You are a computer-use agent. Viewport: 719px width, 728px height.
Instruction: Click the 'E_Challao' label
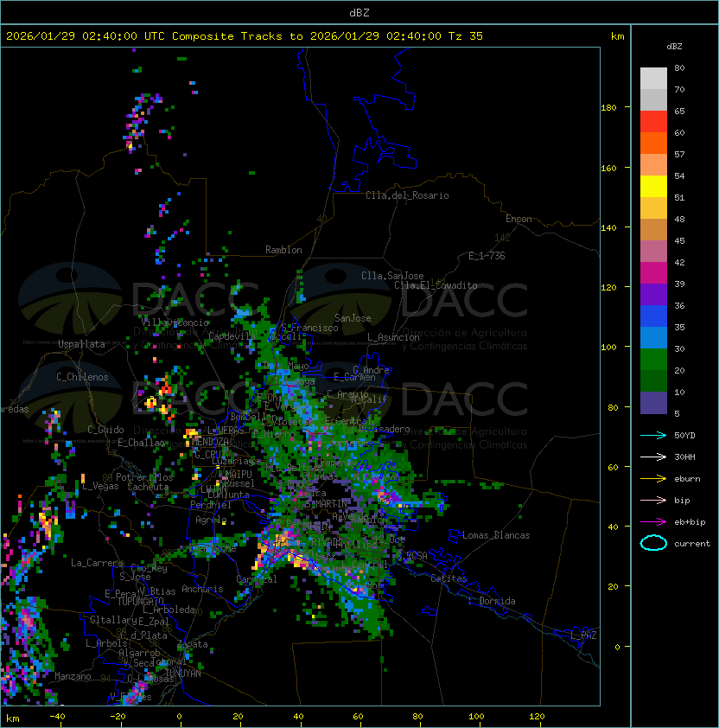click(x=141, y=443)
